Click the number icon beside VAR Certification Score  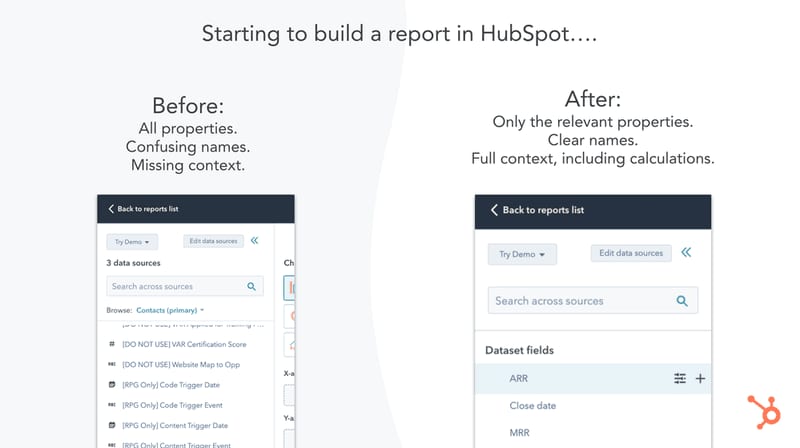click(x=112, y=344)
